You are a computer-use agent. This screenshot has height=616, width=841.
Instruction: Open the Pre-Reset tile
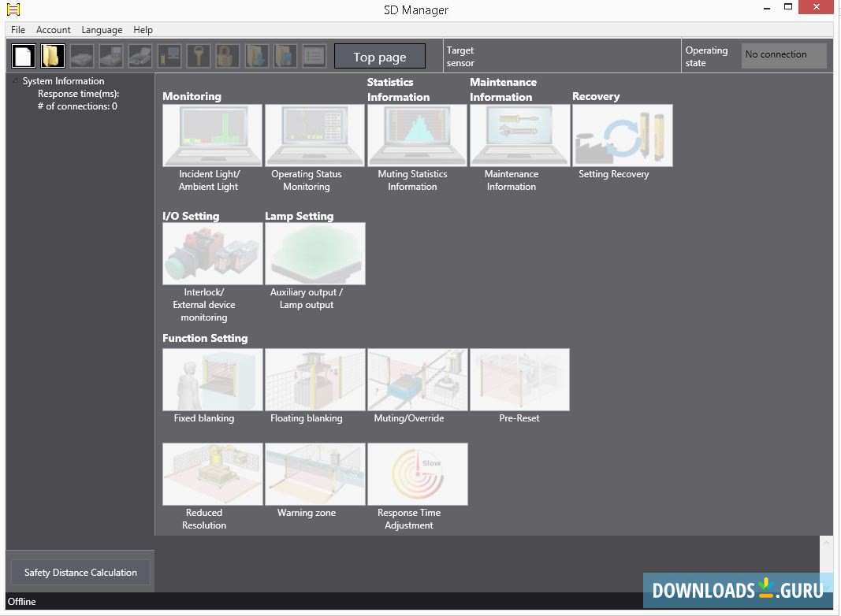(x=519, y=380)
